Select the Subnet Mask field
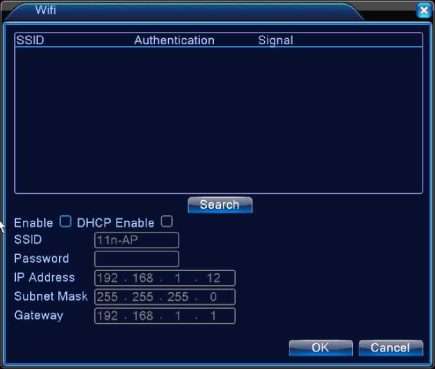The width and height of the screenshot is (435, 369). click(165, 297)
